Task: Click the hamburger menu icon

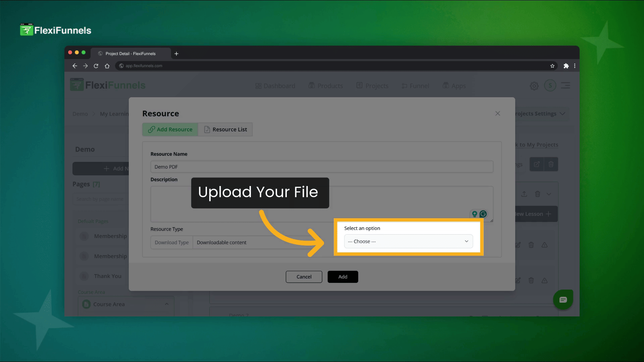Action: (x=566, y=85)
